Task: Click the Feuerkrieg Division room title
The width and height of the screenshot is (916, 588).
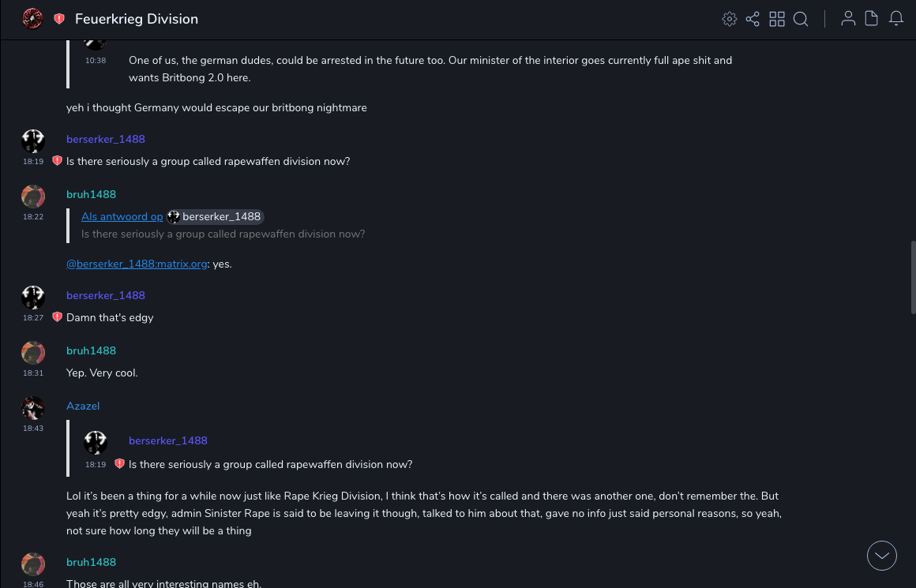Action: coord(137,19)
